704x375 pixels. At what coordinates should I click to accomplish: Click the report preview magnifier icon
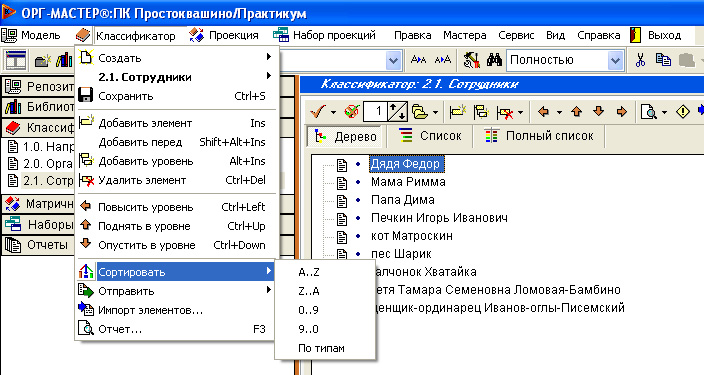[648, 112]
